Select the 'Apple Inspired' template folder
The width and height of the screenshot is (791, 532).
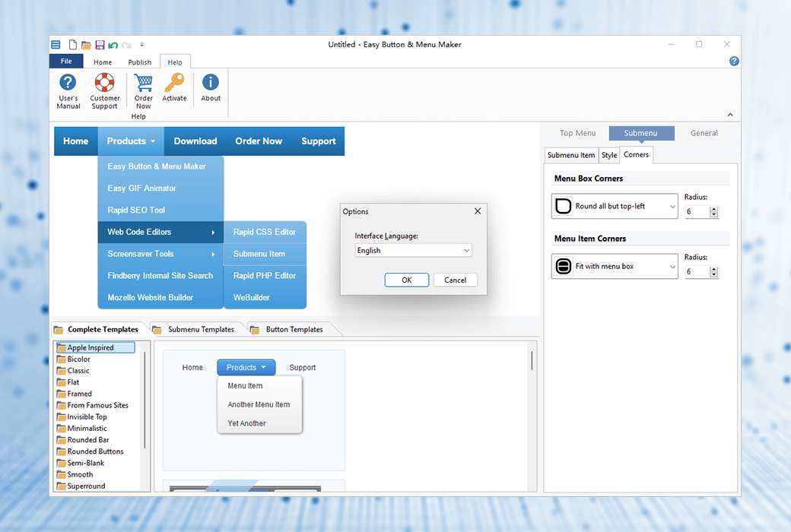[95, 347]
